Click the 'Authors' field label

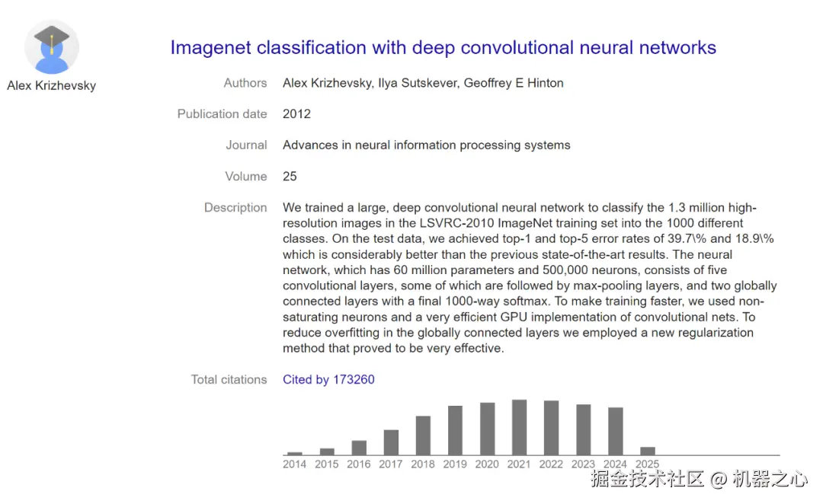click(x=245, y=83)
